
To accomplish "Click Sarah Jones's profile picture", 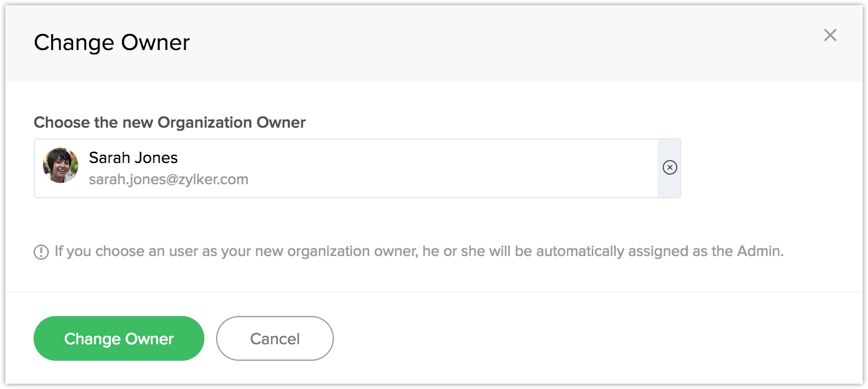I will tap(61, 165).
